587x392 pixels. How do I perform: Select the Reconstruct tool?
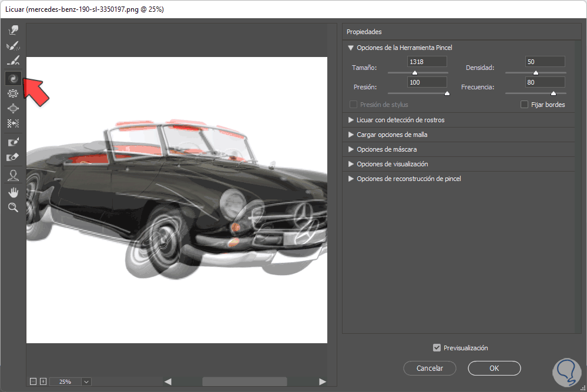coord(13,46)
